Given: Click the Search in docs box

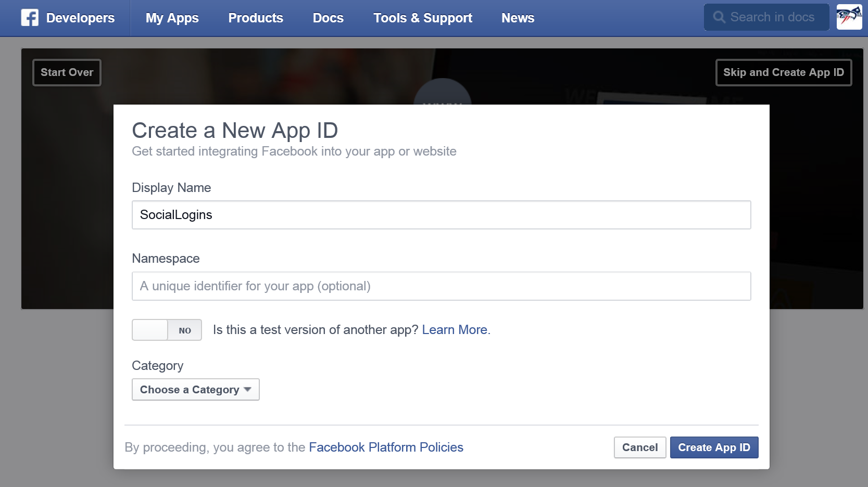Looking at the screenshot, I should (x=772, y=17).
